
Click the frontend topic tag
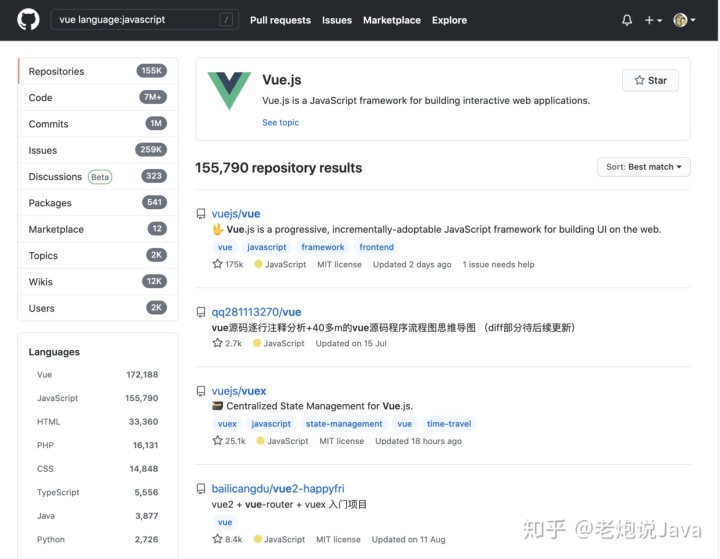[376, 247]
